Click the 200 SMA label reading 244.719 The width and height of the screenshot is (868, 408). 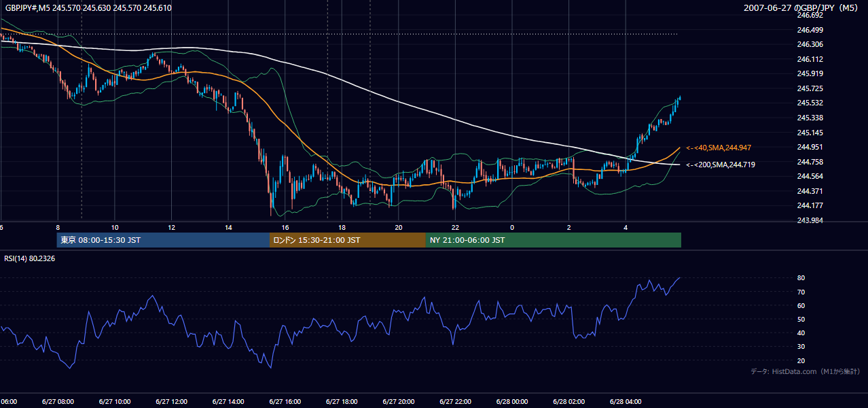pos(721,165)
